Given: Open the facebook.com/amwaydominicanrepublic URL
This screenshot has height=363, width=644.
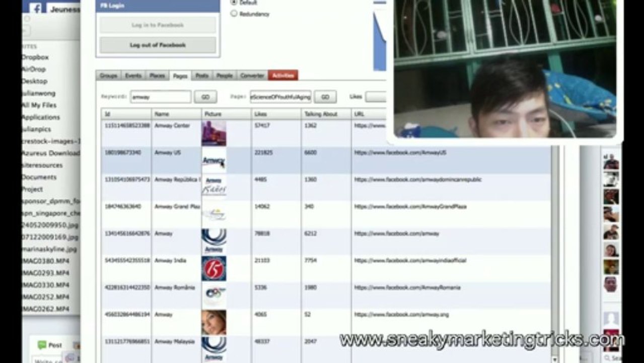Looking at the screenshot, I should coord(418,179).
